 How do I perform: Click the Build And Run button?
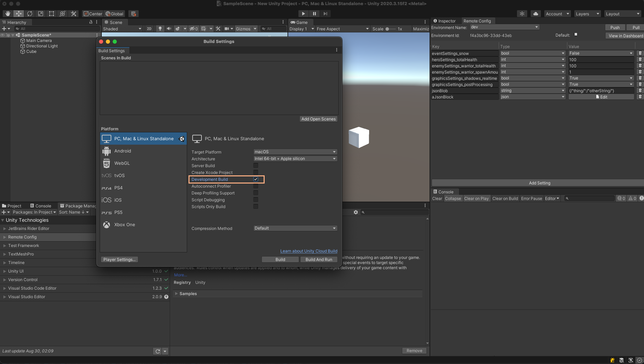319,259
